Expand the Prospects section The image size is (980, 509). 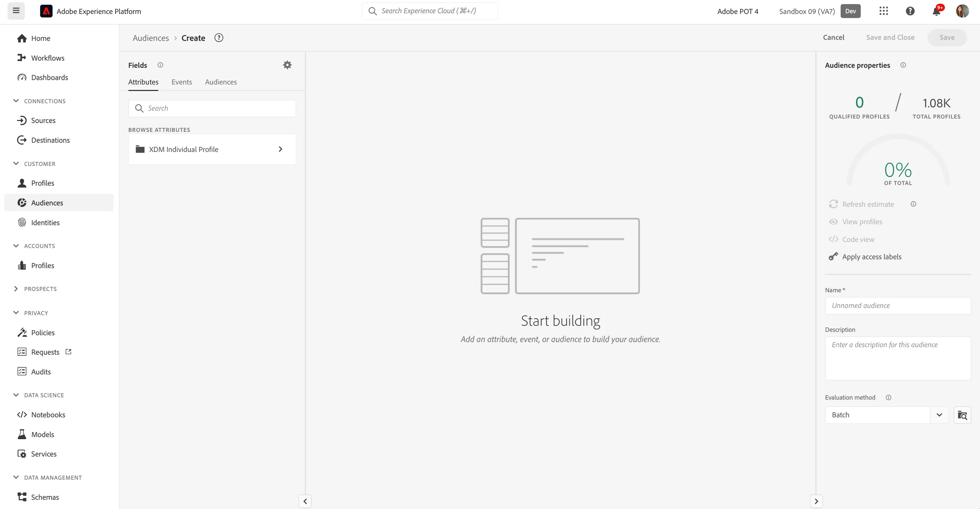point(16,289)
